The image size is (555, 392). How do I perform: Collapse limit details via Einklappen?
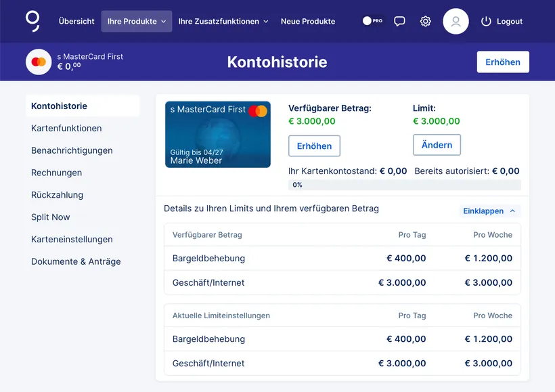pos(489,211)
